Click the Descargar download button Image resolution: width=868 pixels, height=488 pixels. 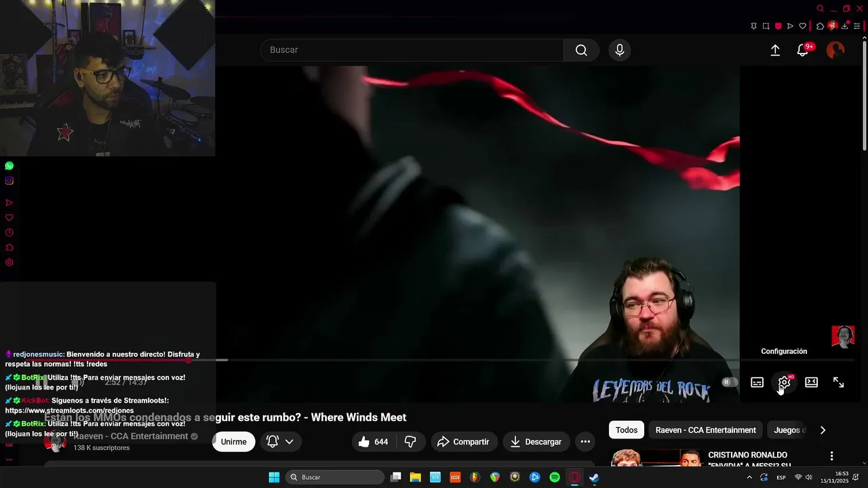pyautogui.click(x=536, y=442)
